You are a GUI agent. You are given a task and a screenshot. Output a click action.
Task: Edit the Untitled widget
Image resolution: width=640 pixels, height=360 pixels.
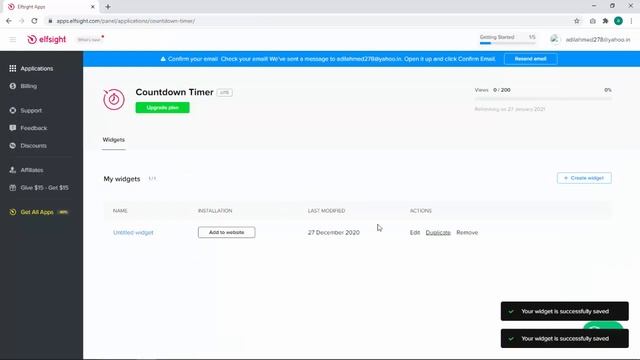[x=415, y=233]
